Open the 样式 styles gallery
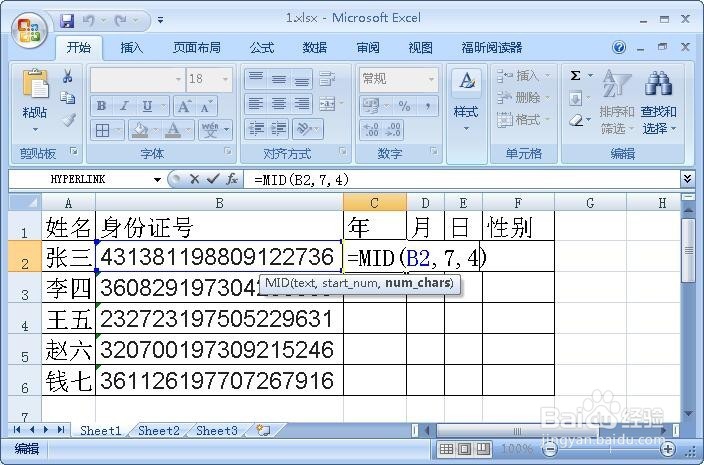The height and width of the screenshot is (465, 704). [x=466, y=101]
